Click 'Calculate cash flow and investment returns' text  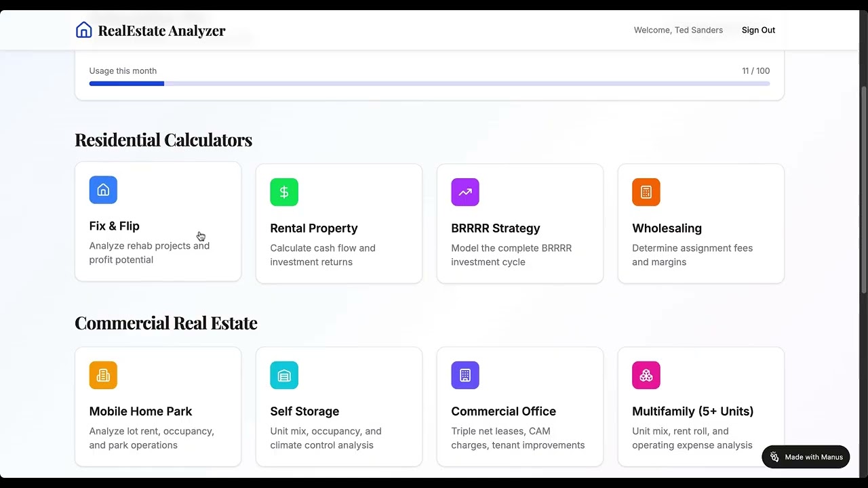tap(323, 255)
